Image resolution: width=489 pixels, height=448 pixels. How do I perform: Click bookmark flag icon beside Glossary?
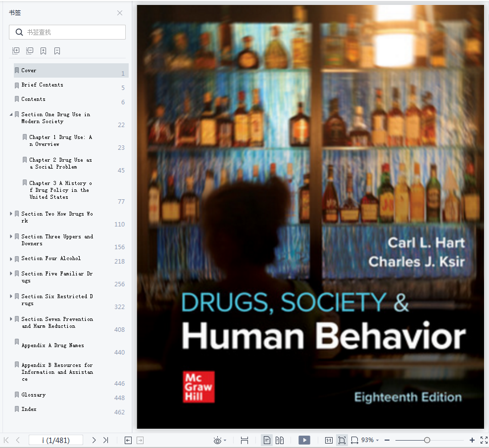tap(17, 395)
